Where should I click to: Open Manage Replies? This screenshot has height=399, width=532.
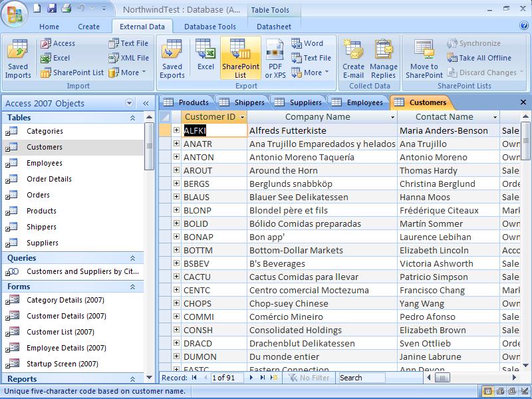coord(384,59)
